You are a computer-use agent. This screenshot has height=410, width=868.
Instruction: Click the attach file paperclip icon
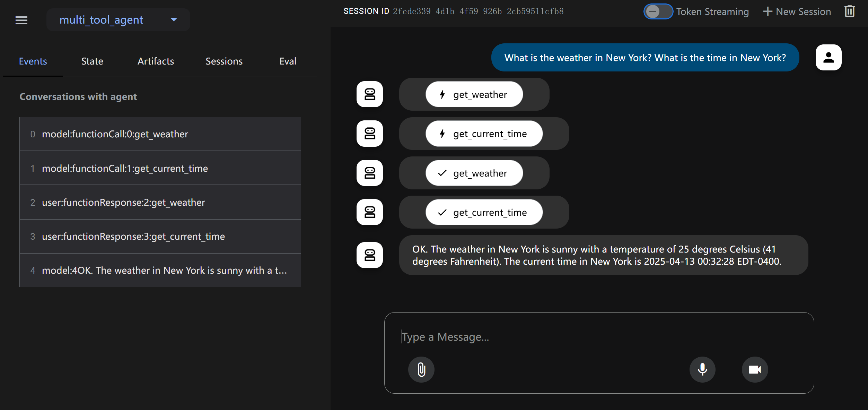[x=421, y=369]
